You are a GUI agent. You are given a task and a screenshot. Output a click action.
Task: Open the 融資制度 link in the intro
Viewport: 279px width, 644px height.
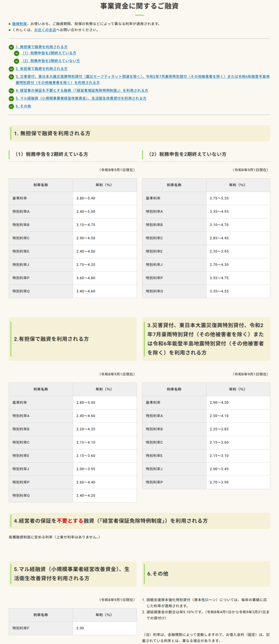20,24
